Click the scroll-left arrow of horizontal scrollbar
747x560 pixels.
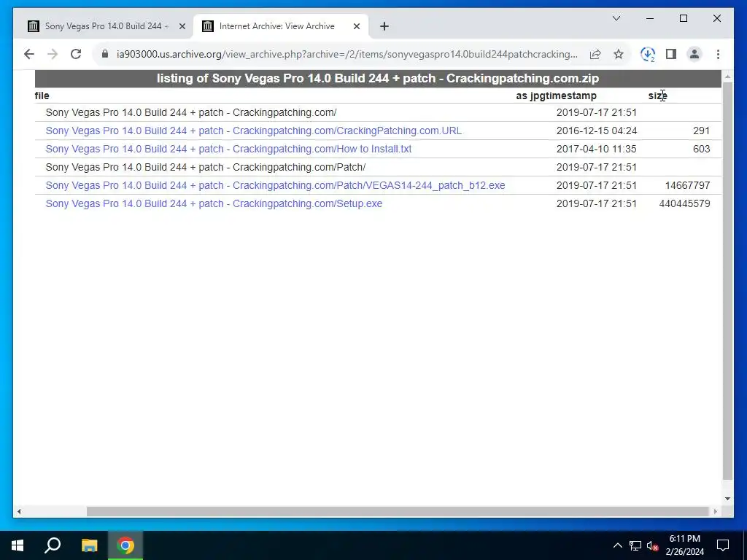[18, 511]
